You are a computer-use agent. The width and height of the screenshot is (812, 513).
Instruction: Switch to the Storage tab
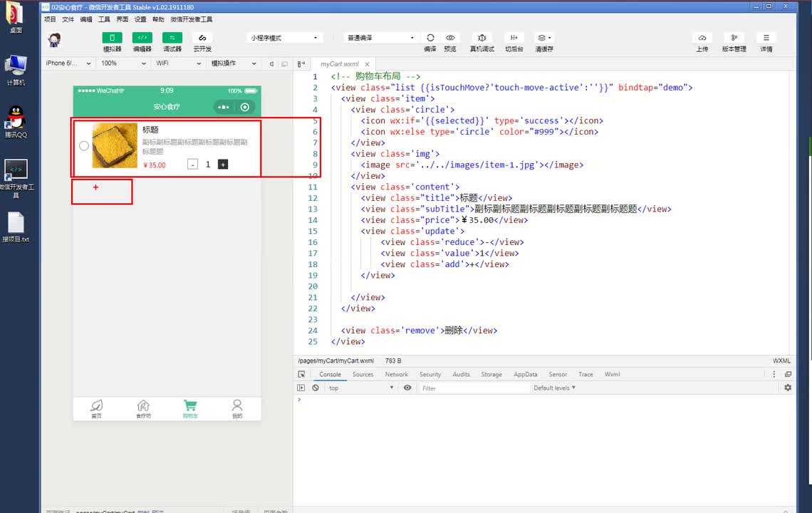(491, 374)
